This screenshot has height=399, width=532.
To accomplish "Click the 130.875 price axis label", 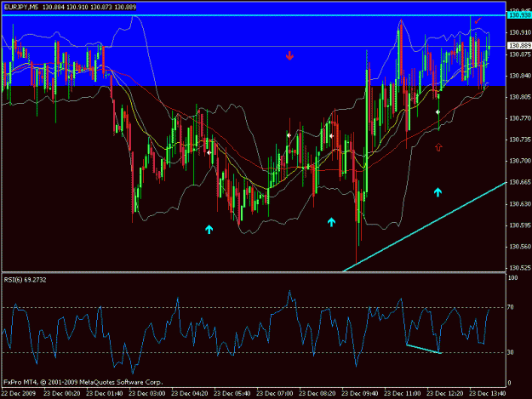I will point(520,54).
